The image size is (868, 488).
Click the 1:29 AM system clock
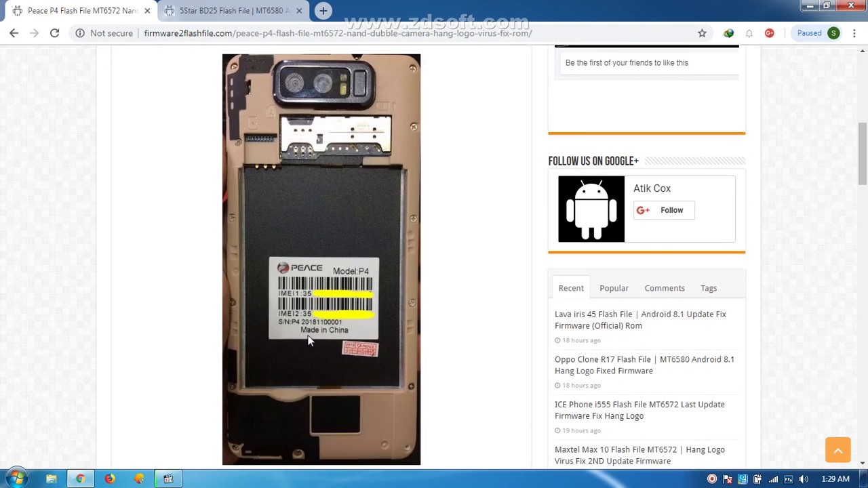pos(835,479)
